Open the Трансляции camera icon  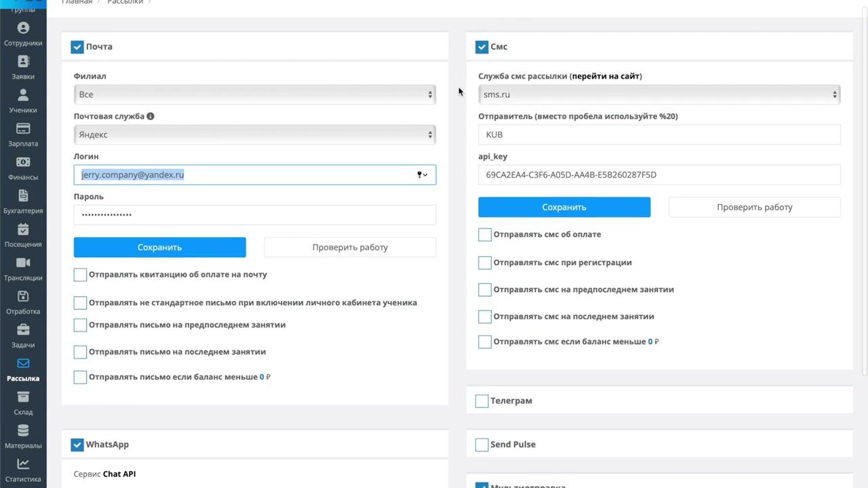tap(23, 263)
